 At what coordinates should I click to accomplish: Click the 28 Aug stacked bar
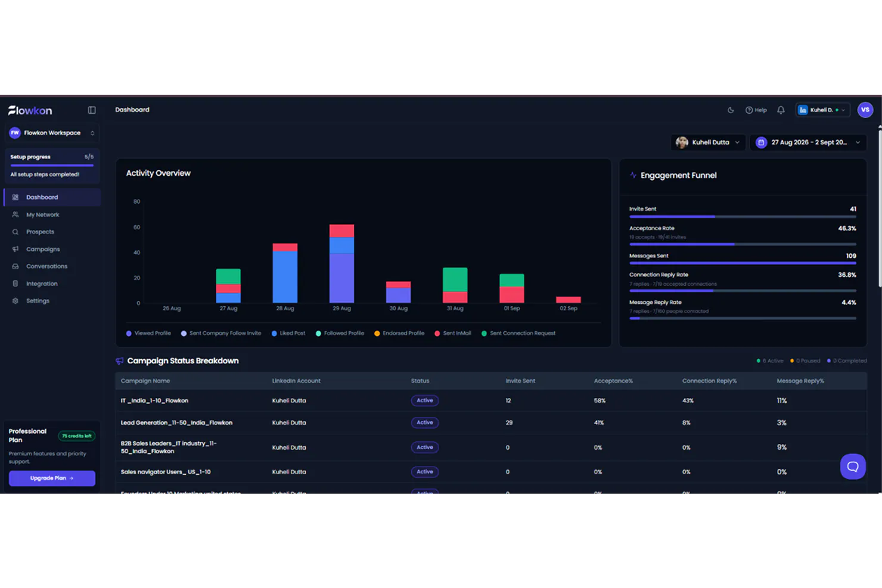285,273
